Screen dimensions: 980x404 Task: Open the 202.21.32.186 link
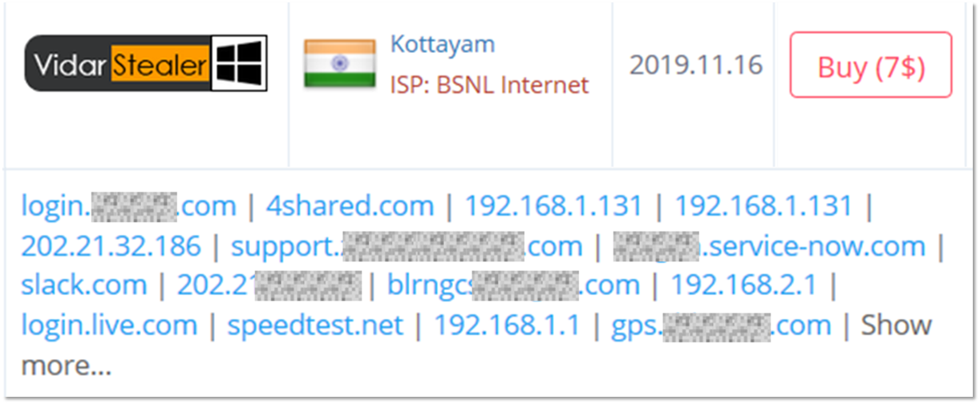(111, 245)
